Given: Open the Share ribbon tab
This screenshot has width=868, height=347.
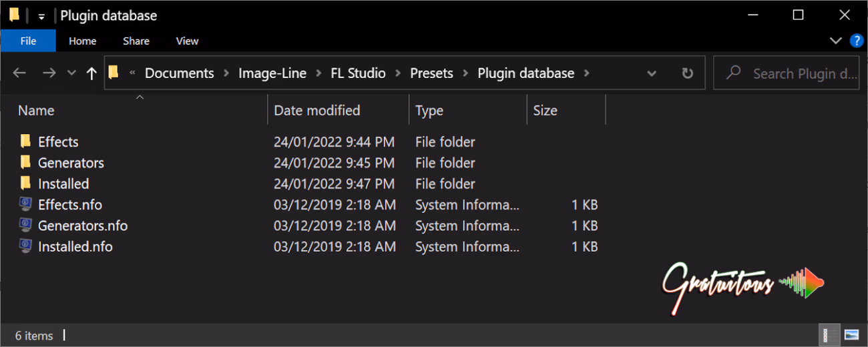Looking at the screenshot, I should 136,41.
